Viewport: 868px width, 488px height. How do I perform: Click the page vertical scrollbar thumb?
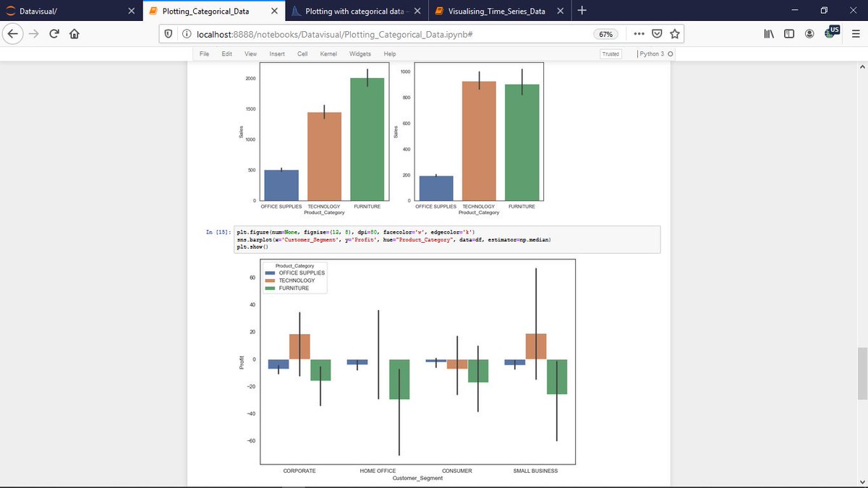(x=861, y=372)
